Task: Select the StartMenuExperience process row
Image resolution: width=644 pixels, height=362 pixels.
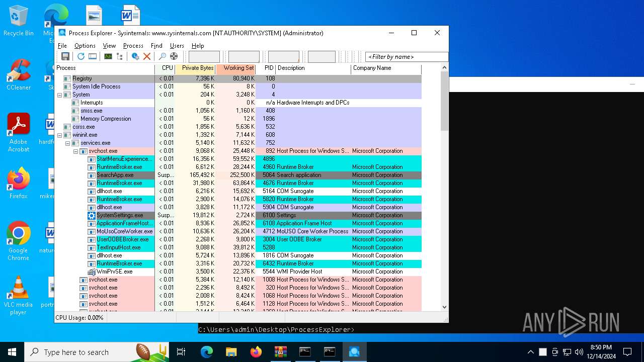Action: pyautogui.click(x=238, y=159)
